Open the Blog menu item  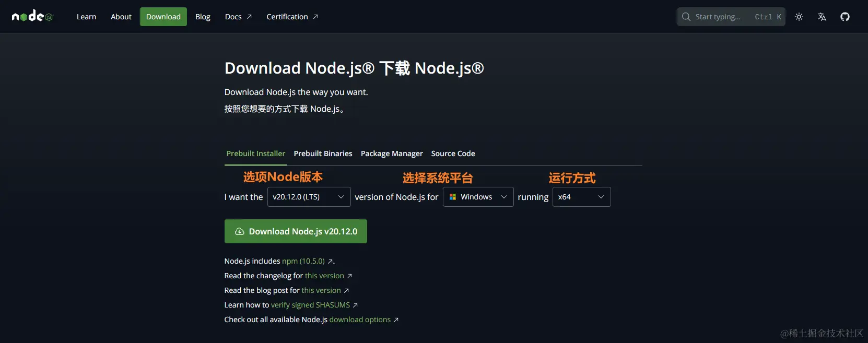click(203, 17)
